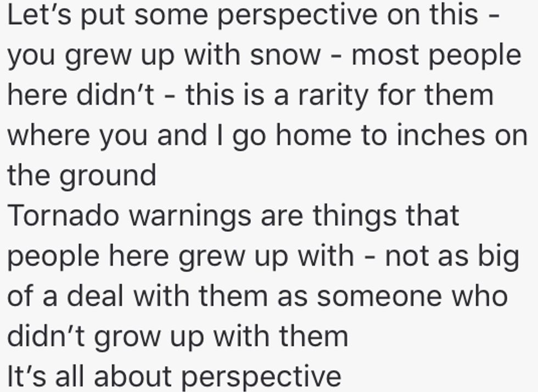Click the final line "It's all about perspective"

(x=174, y=376)
